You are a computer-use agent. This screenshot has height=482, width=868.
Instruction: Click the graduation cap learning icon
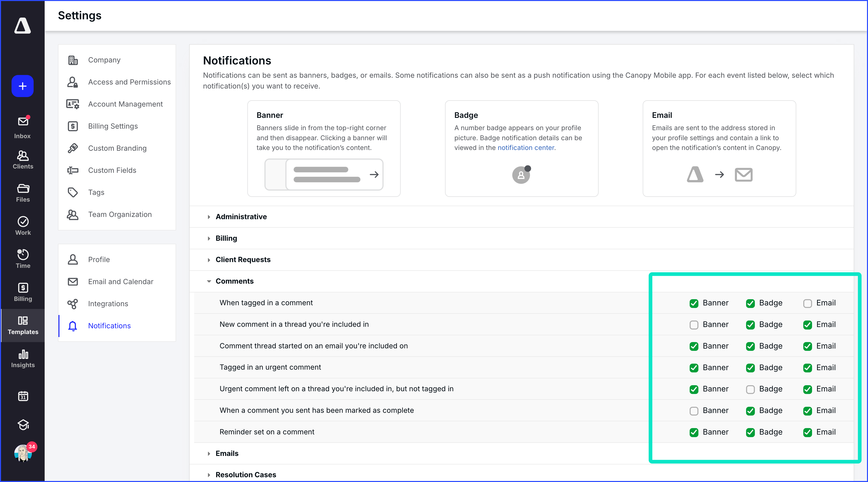[x=23, y=425]
